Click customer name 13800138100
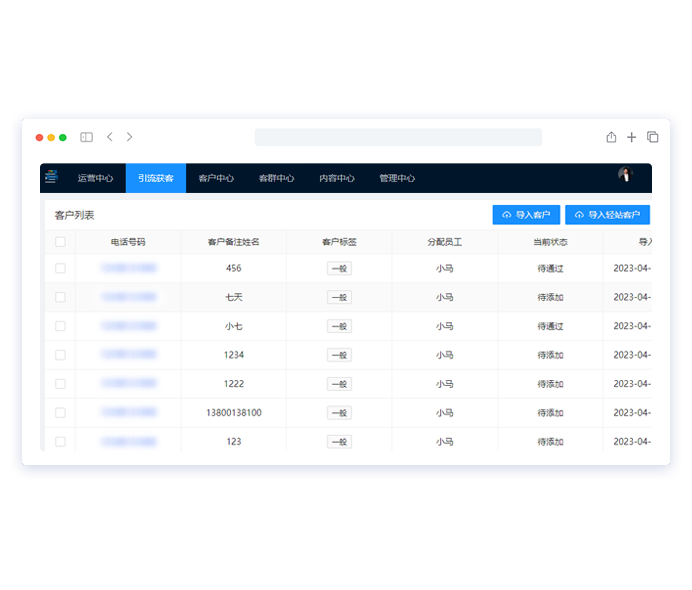Image resolution: width=692 pixels, height=590 pixels. pyautogui.click(x=233, y=413)
